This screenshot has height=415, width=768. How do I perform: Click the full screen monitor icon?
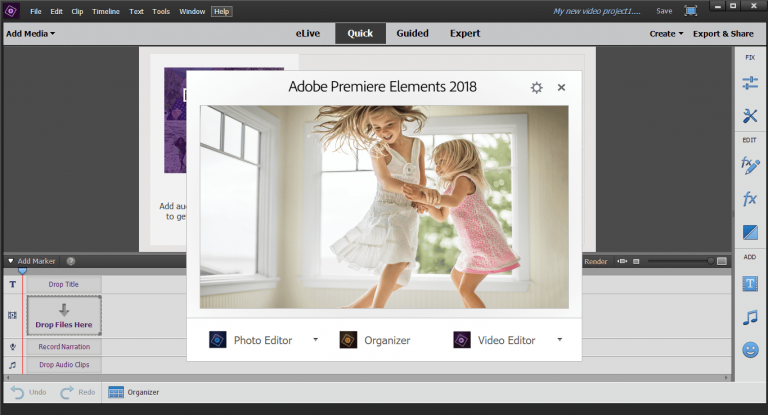coord(691,11)
